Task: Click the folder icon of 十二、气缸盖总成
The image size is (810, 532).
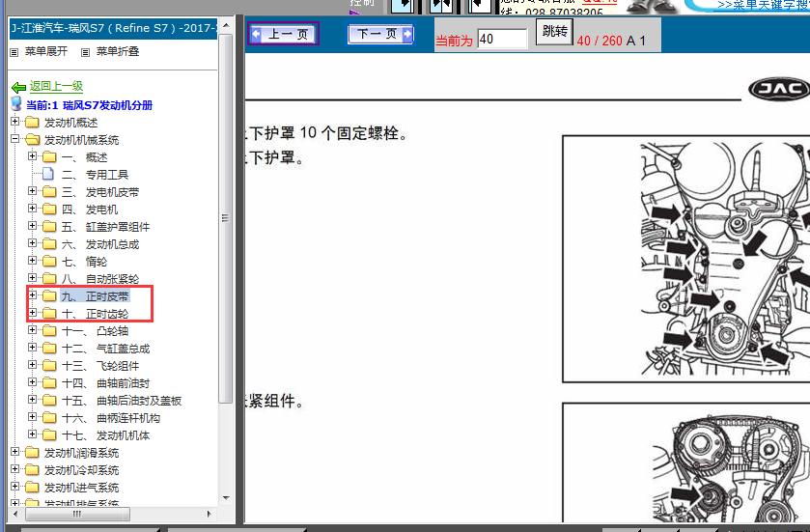Action: (49, 349)
